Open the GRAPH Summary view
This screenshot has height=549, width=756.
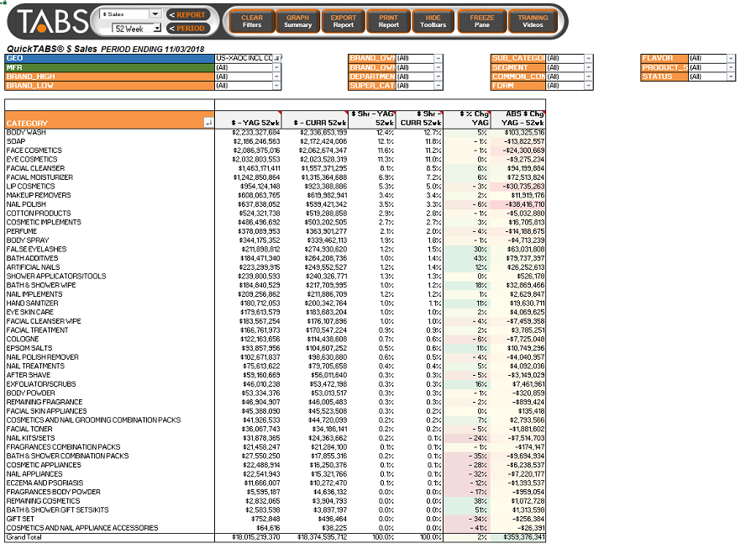[x=297, y=21]
